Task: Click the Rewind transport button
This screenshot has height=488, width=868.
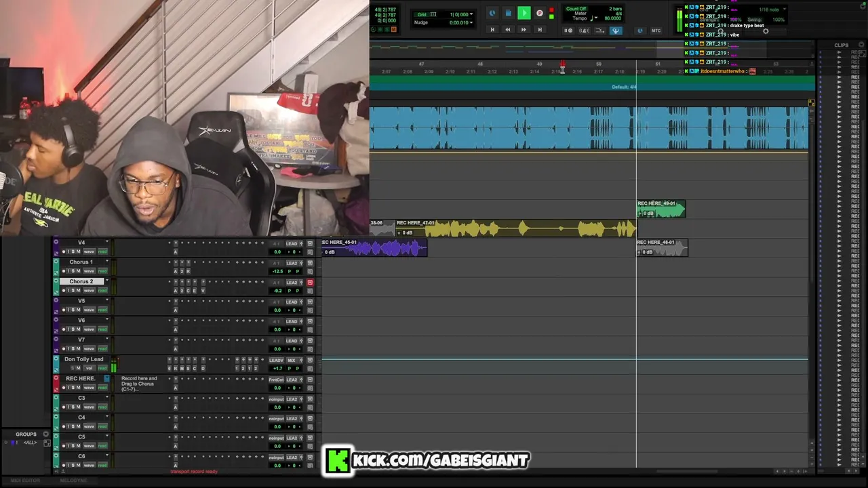Action: 507,30
